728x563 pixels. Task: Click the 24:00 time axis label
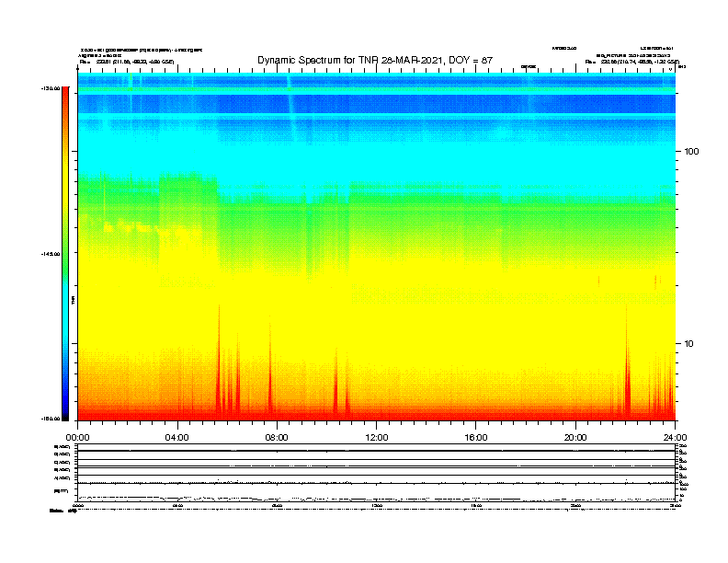click(675, 438)
